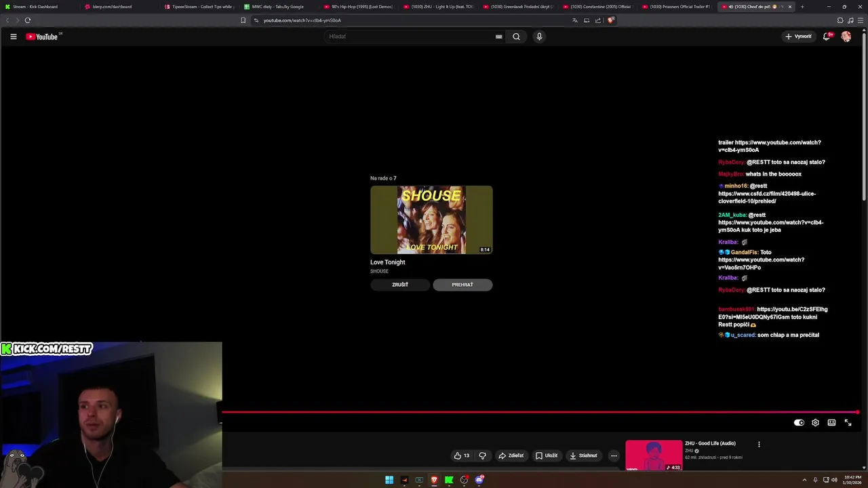Screen dimensions: 868x488
Task: Go to the YouTube home logo
Action: click(42, 37)
